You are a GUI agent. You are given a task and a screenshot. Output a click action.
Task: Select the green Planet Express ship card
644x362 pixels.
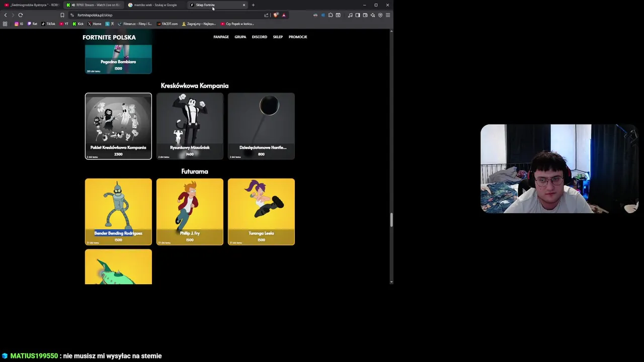click(x=118, y=267)
